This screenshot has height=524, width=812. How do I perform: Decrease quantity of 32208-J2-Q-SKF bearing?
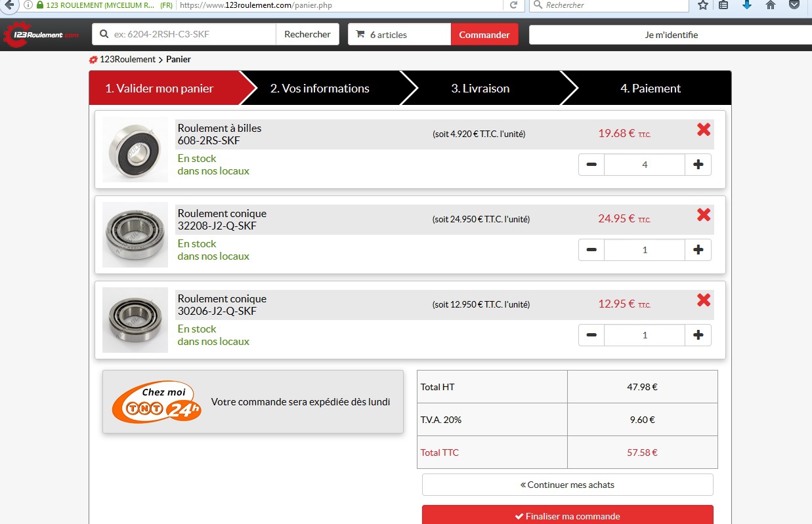tap(591, 250)
